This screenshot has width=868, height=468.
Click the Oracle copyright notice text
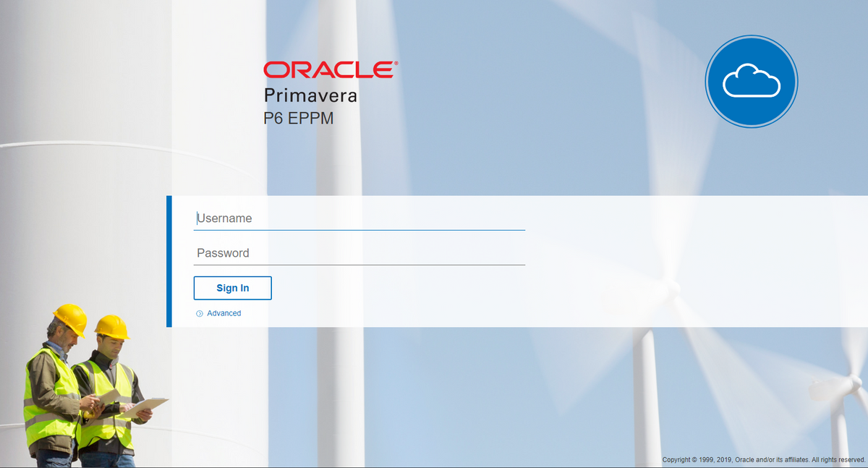coord(763,459)
